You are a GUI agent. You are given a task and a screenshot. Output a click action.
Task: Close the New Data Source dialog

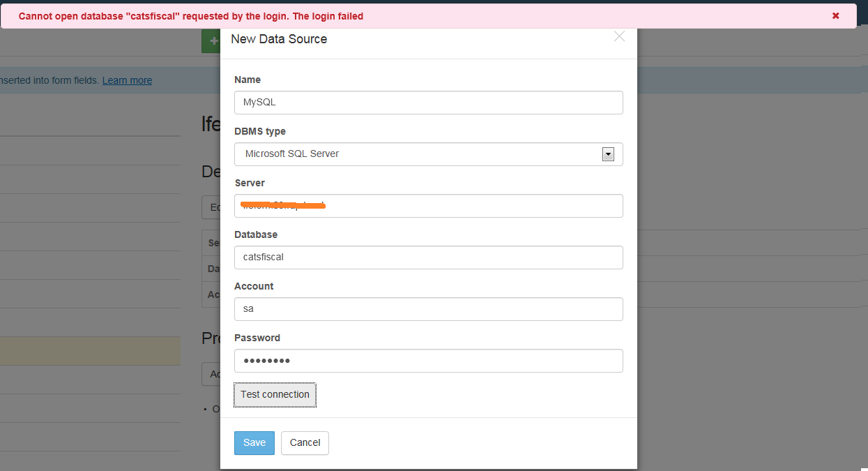pyautogui.click(x=619, y=37)
